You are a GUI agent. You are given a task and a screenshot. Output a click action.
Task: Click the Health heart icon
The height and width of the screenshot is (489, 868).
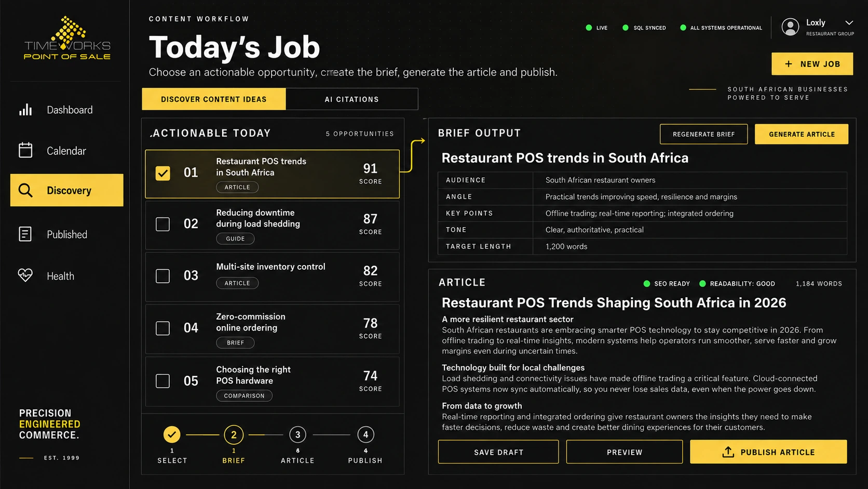(25, 275)
